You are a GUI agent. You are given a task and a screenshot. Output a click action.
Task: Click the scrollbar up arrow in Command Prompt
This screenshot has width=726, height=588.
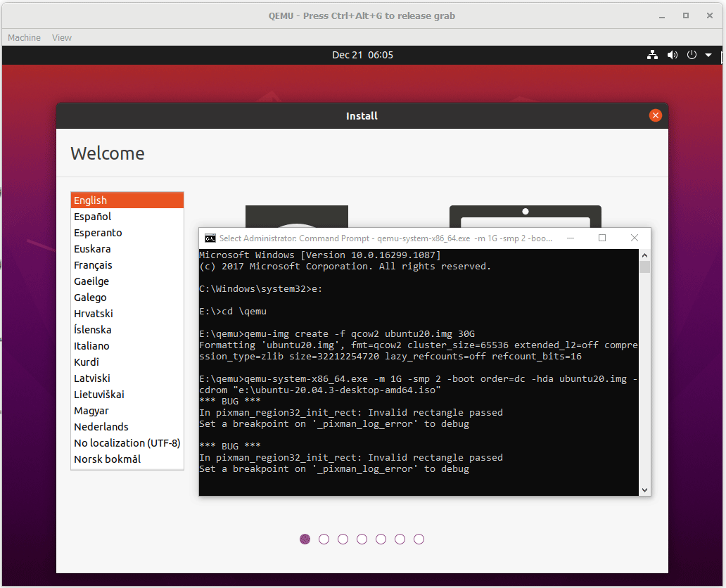point(644,255)
